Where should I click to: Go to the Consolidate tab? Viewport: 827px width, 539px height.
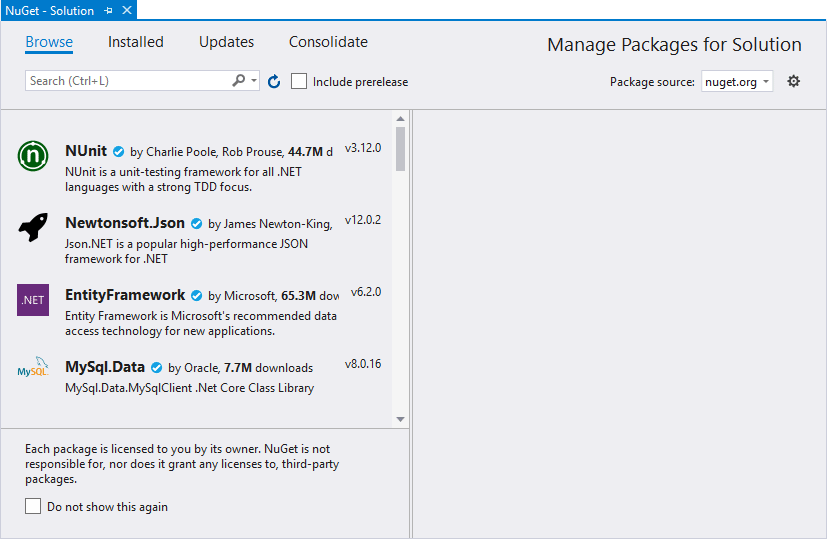click(x=328, y=42)
